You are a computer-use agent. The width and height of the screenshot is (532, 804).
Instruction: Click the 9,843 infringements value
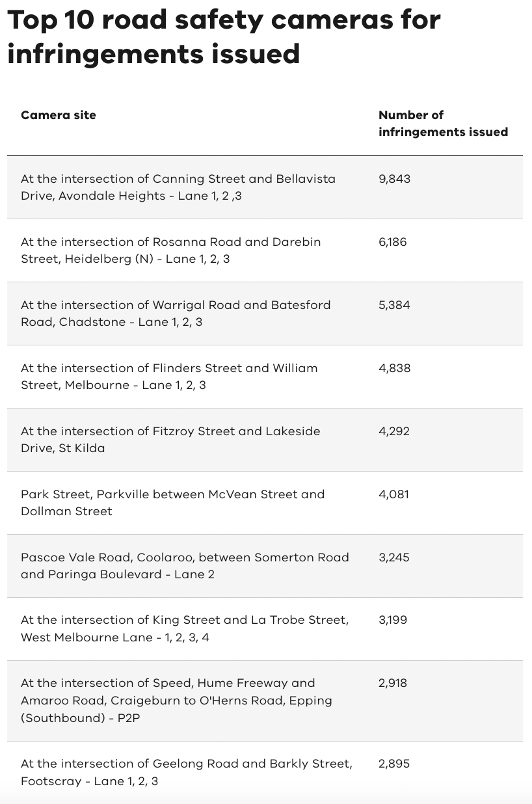[395, 179]
